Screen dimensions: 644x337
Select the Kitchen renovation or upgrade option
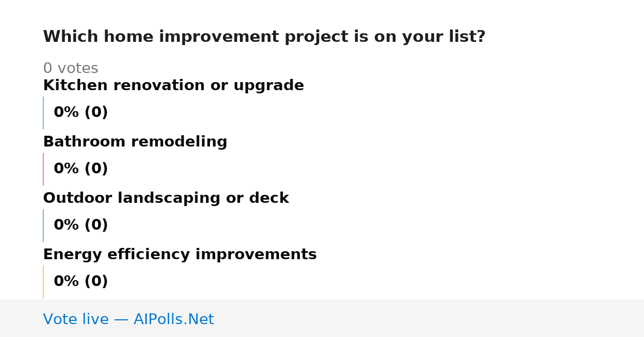point(173,86)
